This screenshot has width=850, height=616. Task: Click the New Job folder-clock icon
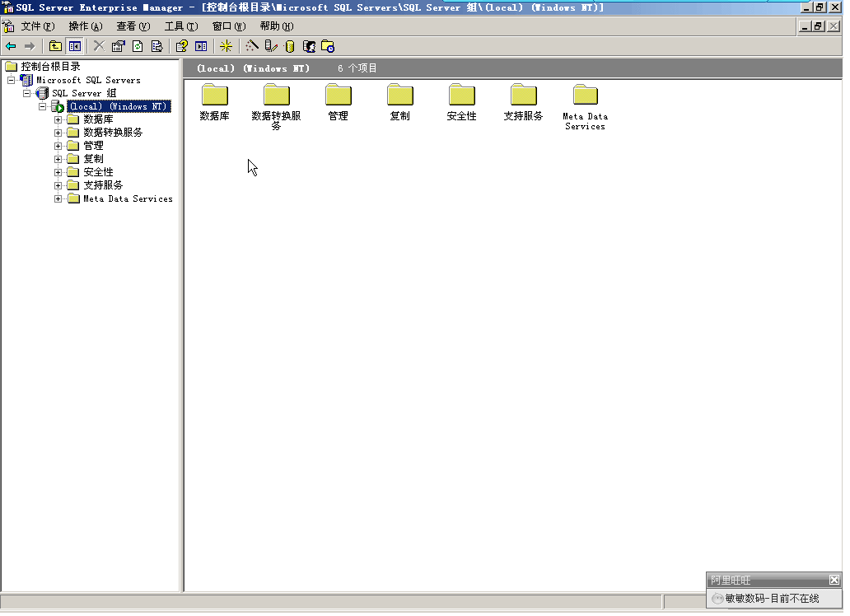click(x=328, y=47)
